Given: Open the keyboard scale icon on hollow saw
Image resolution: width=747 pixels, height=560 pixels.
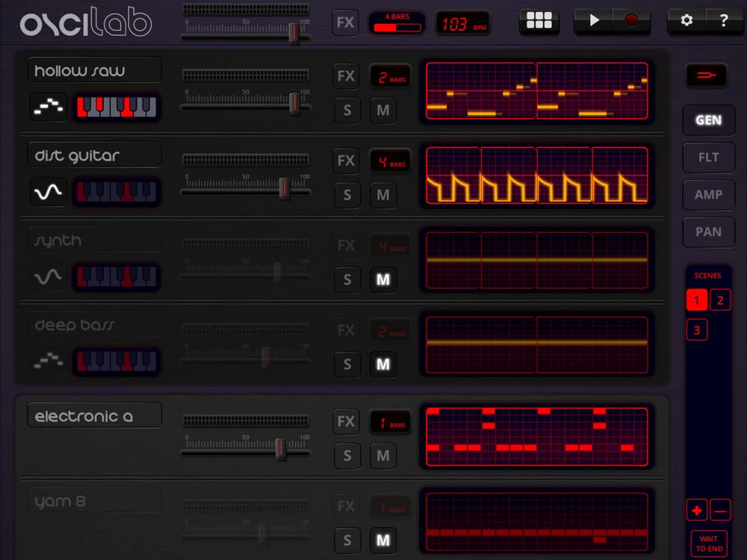Looking at the screenshot, I should pyautogui.click(x=117, y=108).
